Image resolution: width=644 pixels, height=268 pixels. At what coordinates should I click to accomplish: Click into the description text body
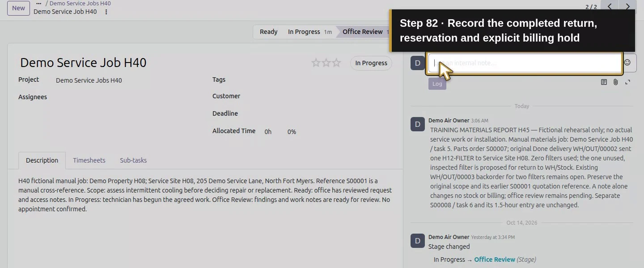point(205,195)
